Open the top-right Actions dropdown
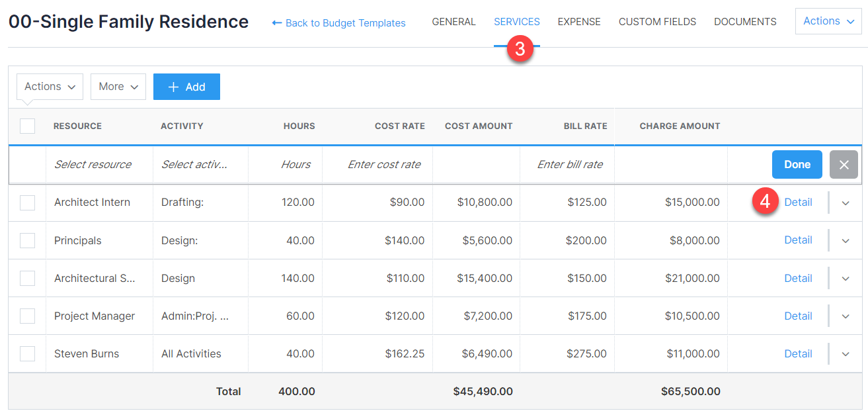 (828, 21)
